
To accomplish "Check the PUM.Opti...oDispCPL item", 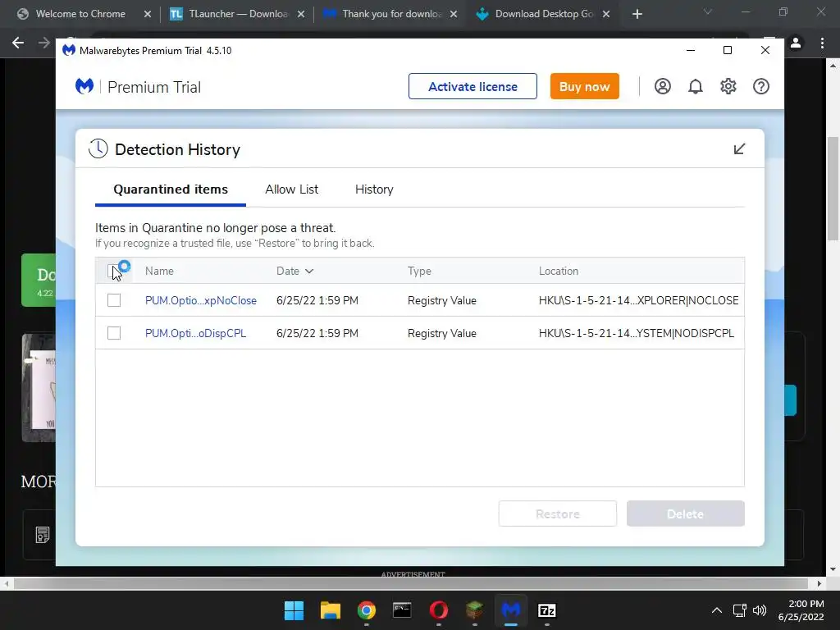I will 113,333.
